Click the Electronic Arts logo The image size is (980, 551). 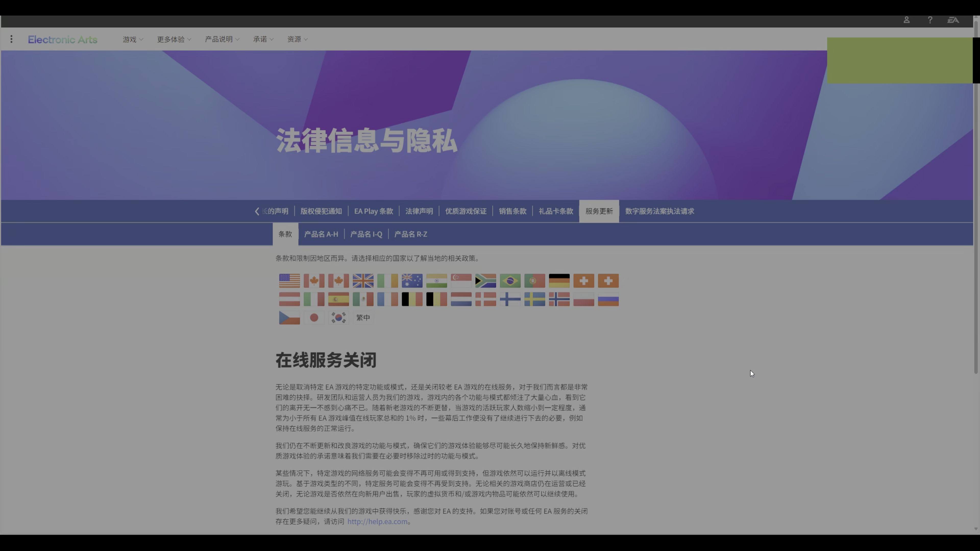point(62,40)
